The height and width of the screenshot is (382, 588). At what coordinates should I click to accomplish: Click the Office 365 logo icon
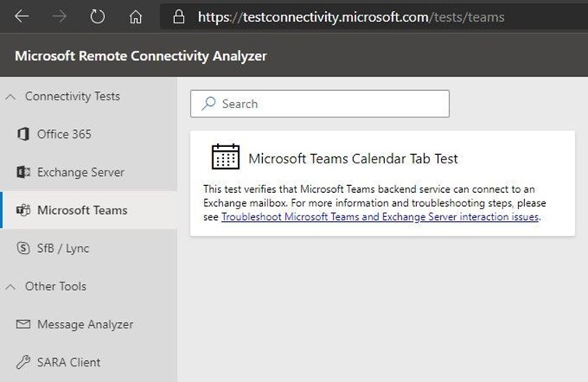[23, 135]
